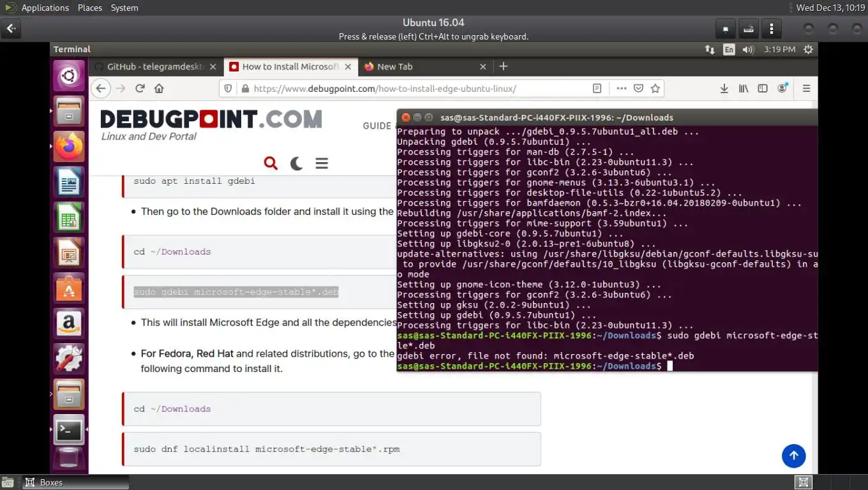This screenshot has width=868, height=490.
Task: Open a new Firefox tab
Action: [503, 66]
